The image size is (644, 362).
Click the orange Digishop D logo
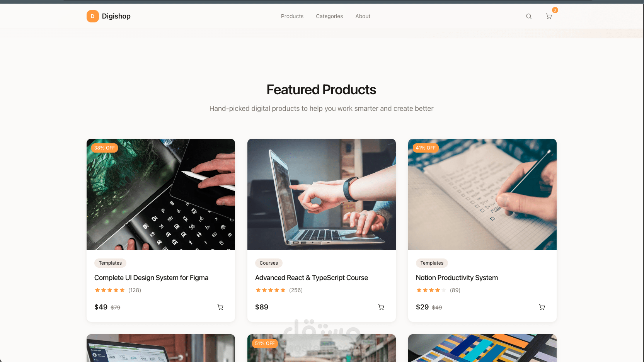93,16
